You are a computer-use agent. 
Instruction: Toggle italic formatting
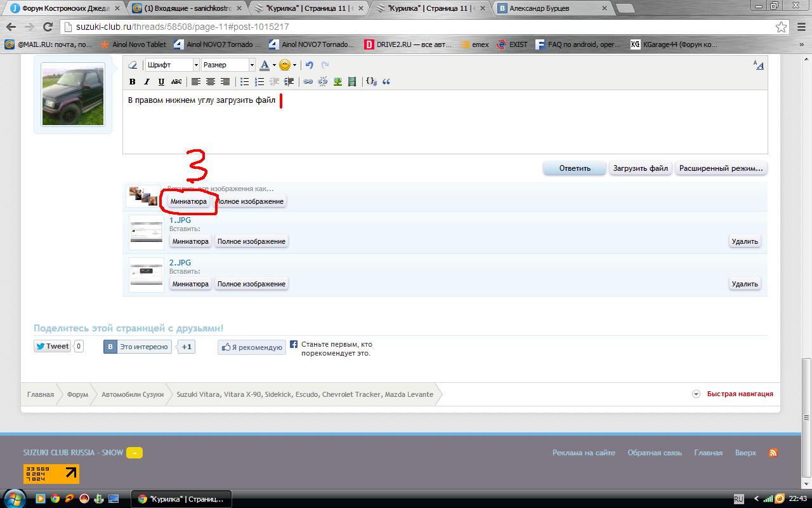pos(147,82)
